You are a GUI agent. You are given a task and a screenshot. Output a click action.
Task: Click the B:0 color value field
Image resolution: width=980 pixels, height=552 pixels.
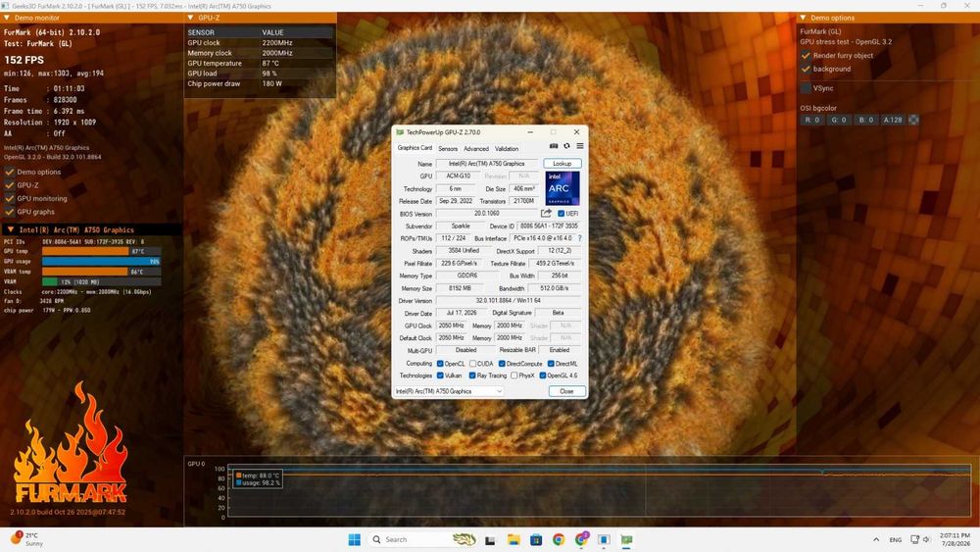[865, 120]
